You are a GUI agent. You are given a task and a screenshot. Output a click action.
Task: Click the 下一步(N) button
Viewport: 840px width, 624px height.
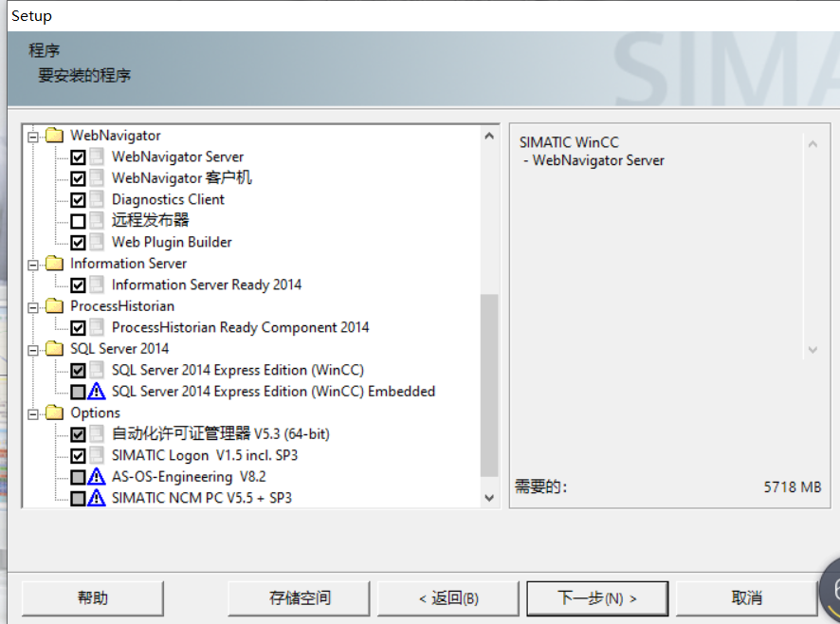click(x=597, y=597)
